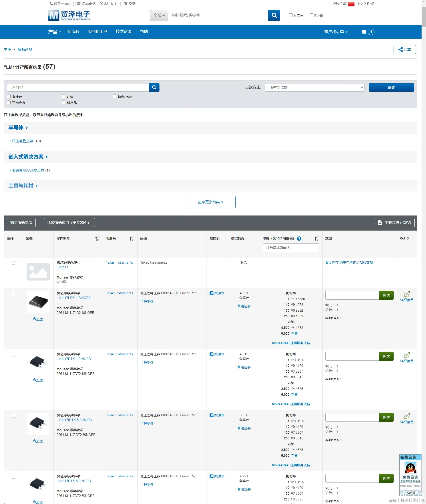Click the China flag location icon
Screen dimensions: 426x504
point(351,4)
